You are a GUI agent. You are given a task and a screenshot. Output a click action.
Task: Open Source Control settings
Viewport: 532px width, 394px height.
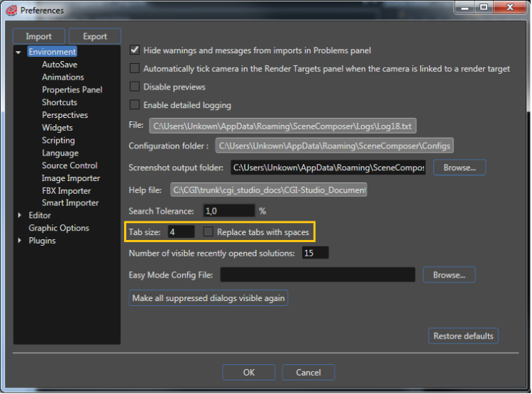click(70, 165)
